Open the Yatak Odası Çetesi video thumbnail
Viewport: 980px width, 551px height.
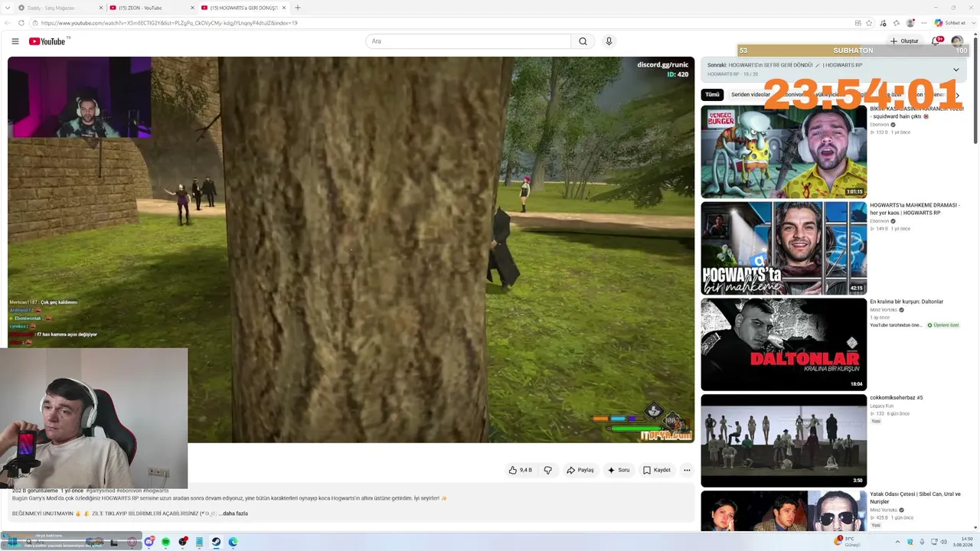click(x=784, y=511)
